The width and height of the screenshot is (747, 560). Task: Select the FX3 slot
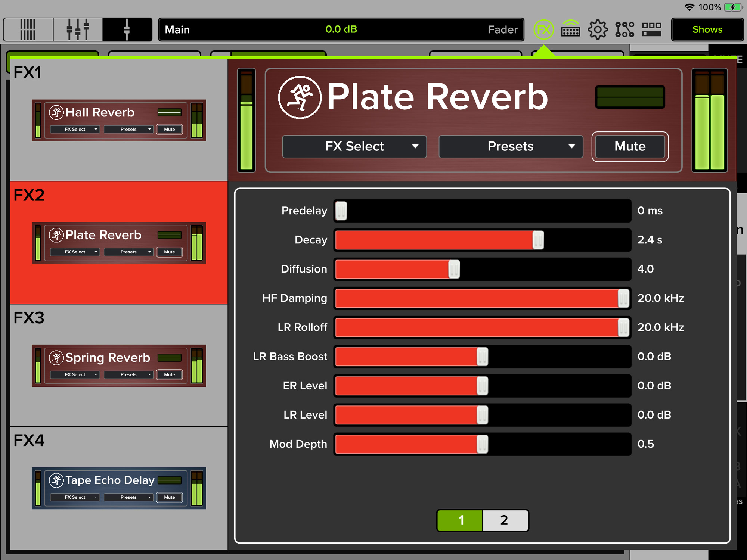point(119,365)
